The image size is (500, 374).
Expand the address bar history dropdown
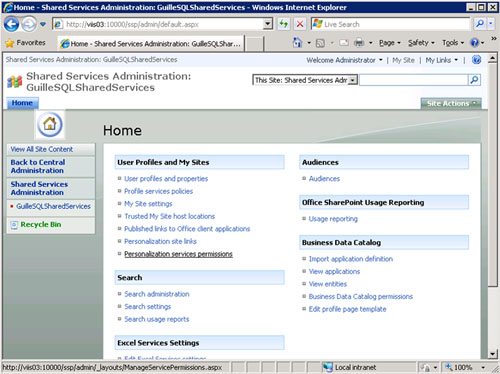point(268,24)
